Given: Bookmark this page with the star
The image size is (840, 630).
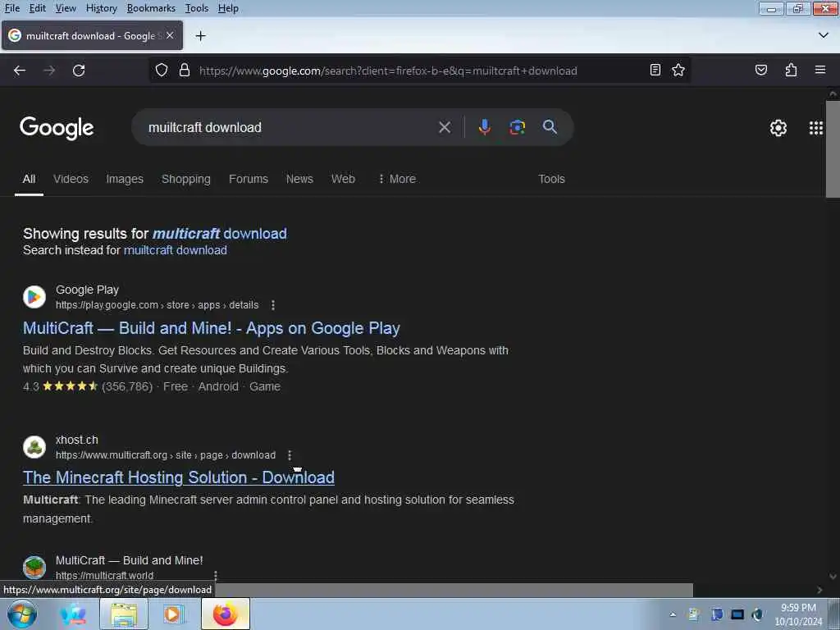Looking at the screenshot, I should point(678,70).
